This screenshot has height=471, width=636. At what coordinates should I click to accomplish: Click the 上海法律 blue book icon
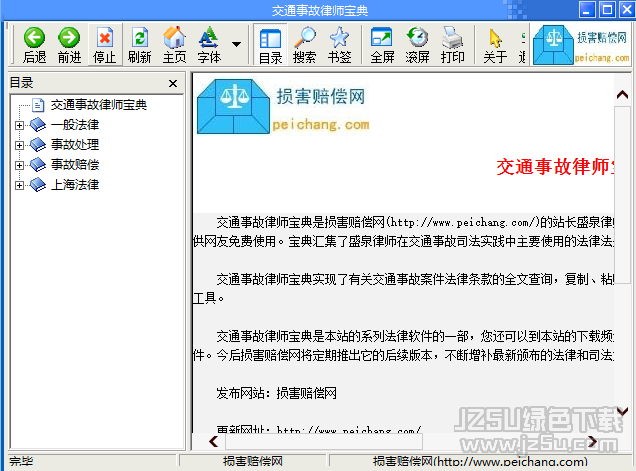click(38, 185)
